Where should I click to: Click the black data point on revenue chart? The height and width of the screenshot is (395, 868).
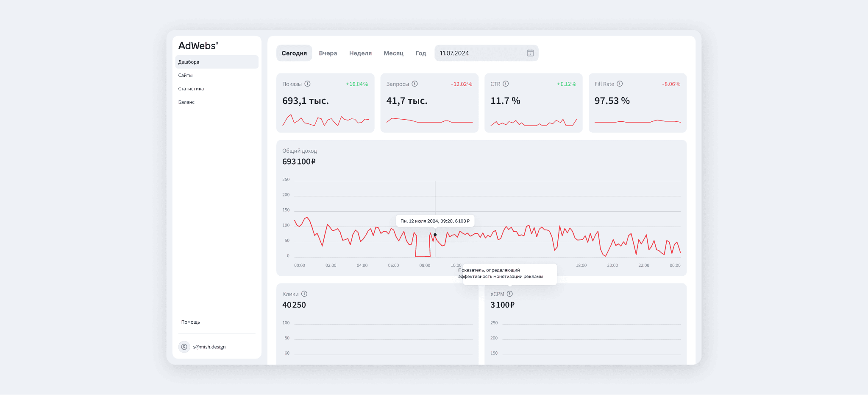[435, 235]
